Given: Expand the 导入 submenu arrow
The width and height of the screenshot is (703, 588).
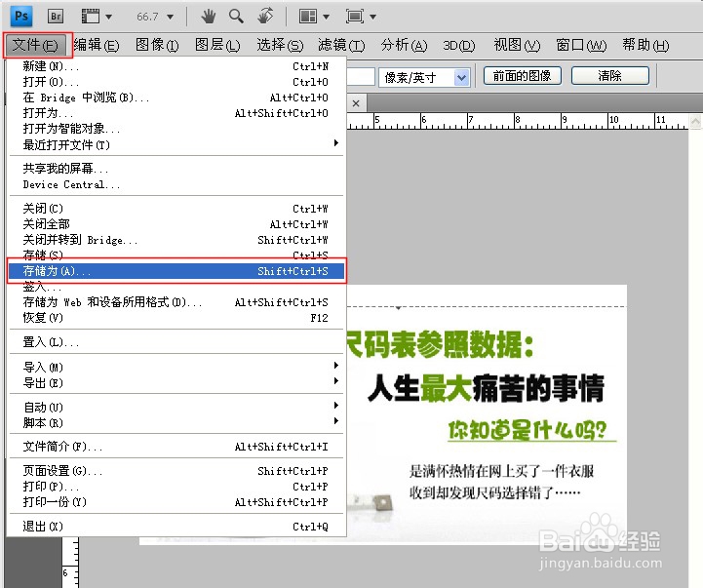Looking at the screenshot, I should [335, 366].
